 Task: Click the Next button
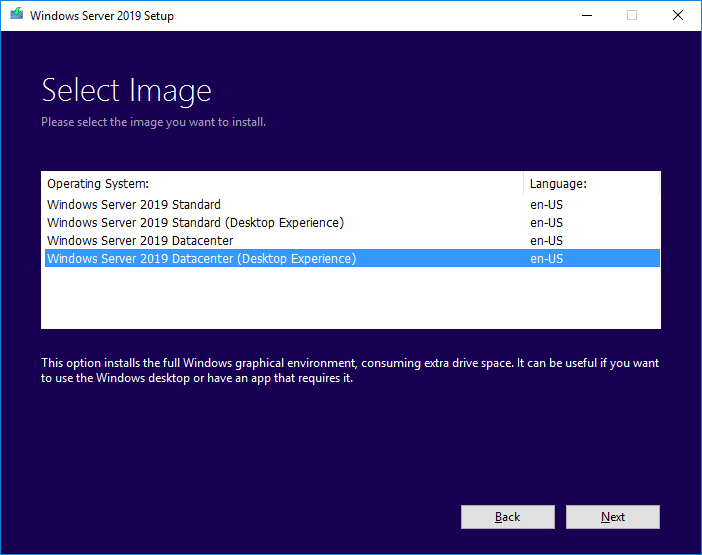click(x=612, y=517)
